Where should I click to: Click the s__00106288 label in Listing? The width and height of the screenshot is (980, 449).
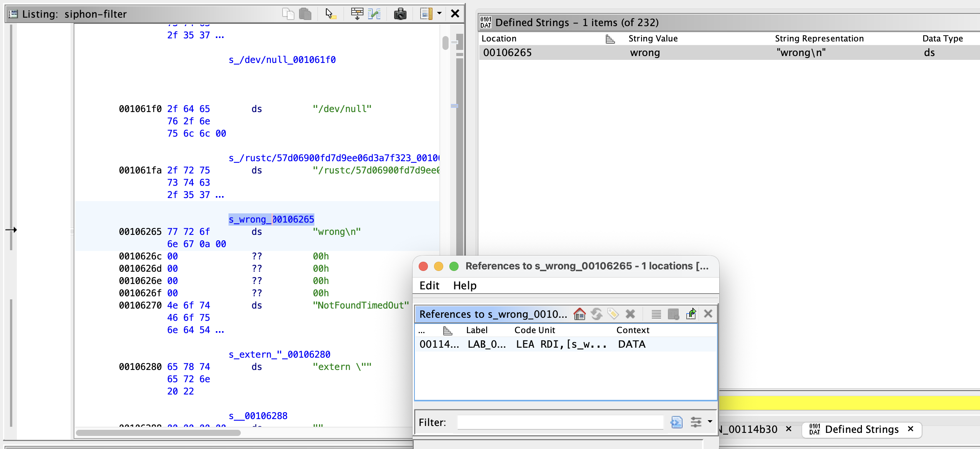pyautogui.click(x=258, y=416)
